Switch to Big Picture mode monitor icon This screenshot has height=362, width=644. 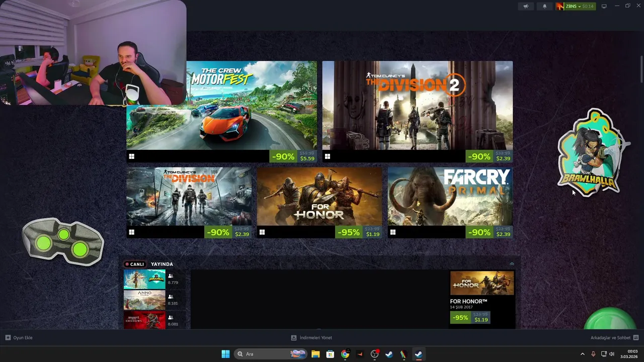click(x=604, y=7)
